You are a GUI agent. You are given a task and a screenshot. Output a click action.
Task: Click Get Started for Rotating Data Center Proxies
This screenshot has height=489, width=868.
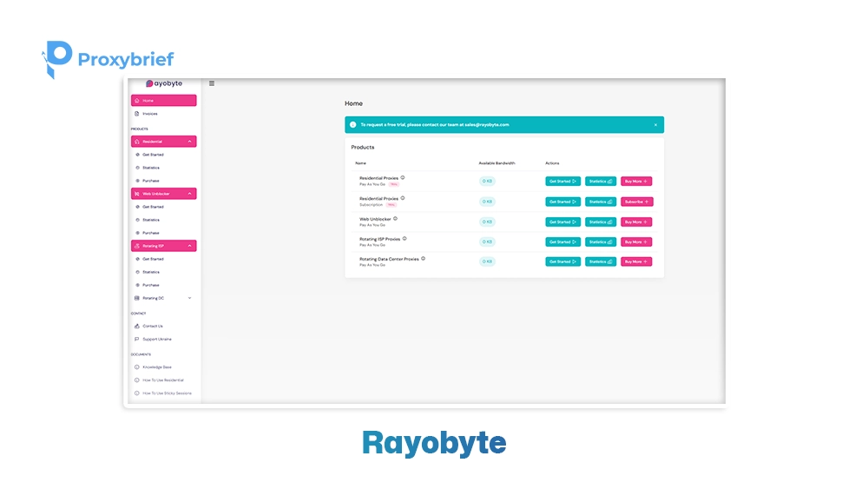tap(563, 261)
